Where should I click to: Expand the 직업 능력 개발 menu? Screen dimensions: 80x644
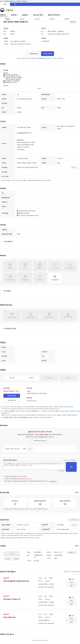[x=39, y=15]
